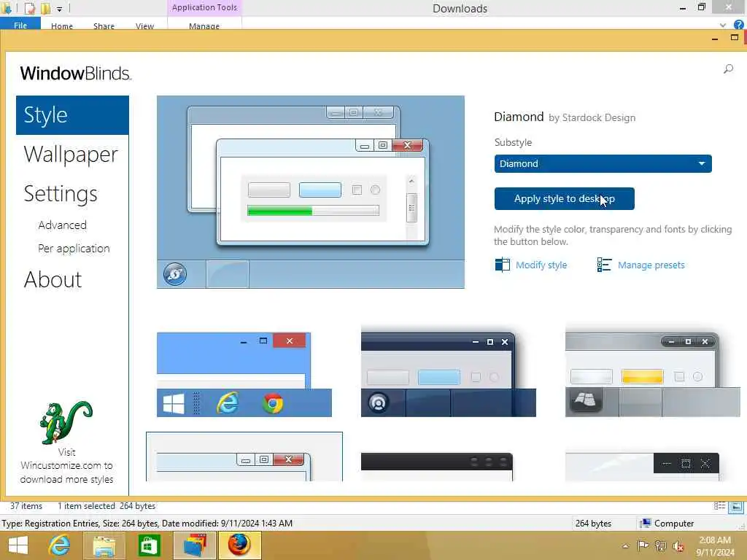Expand the Explorer ribbon chevron
The image size is (747, 560).
[723, 25]
